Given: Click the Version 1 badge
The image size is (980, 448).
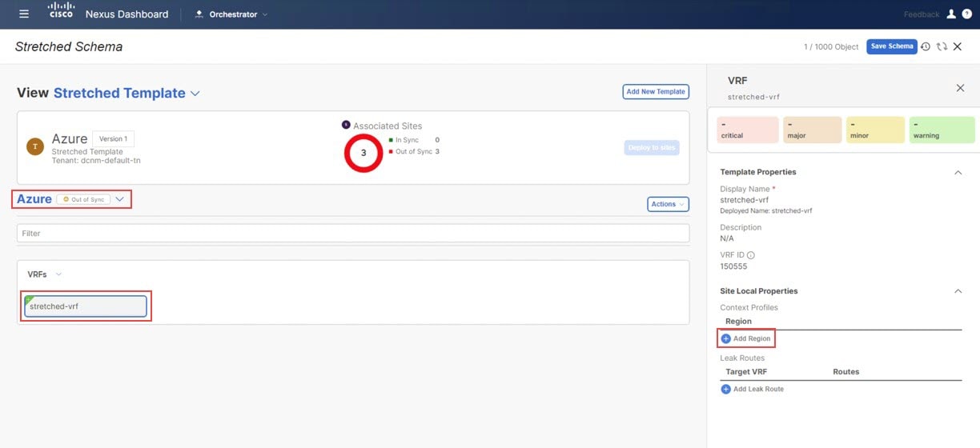Looking at the screenshot, I should coord(114,138).
